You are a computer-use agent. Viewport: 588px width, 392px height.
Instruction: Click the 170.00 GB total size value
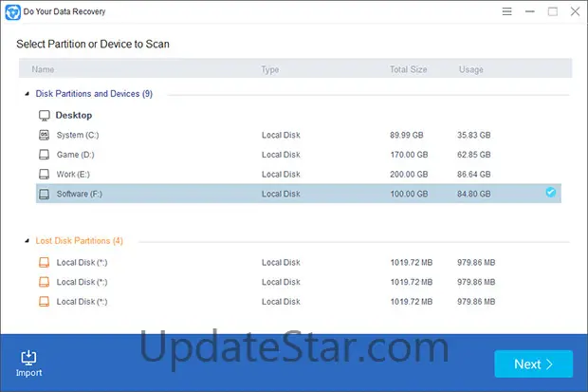409,155
